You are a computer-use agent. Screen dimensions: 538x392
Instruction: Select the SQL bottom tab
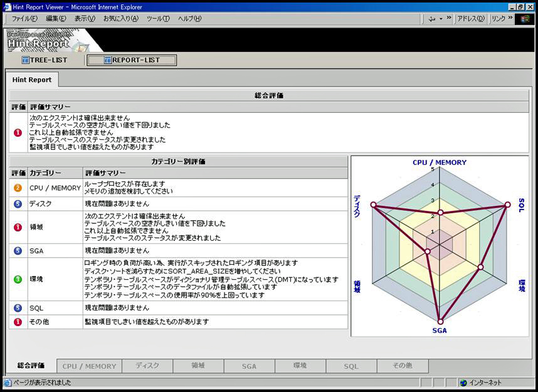click(351, 366)
